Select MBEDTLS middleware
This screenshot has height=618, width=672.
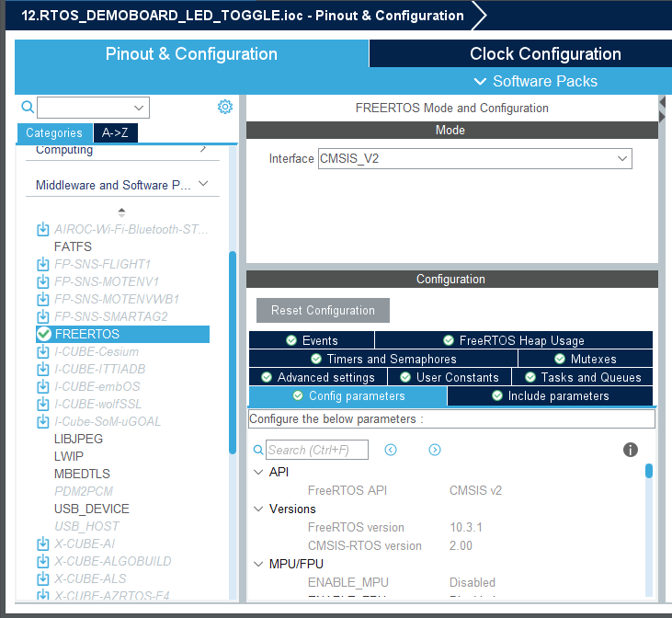click(x=82, y=474)
